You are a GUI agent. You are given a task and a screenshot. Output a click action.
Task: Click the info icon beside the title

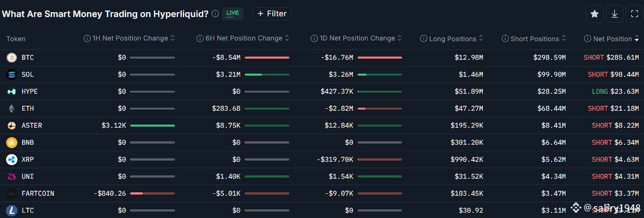pos(215,14)
